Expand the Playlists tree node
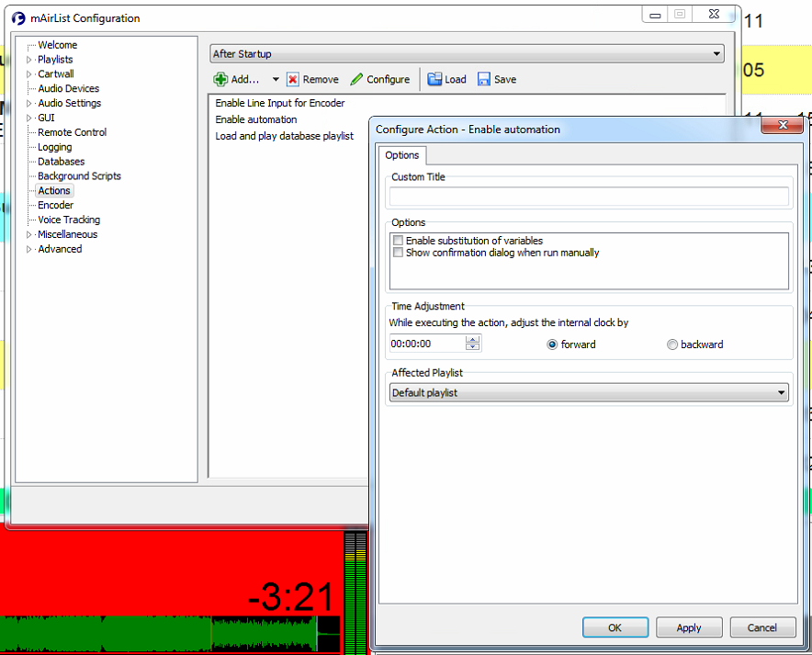 pos(29,60)
